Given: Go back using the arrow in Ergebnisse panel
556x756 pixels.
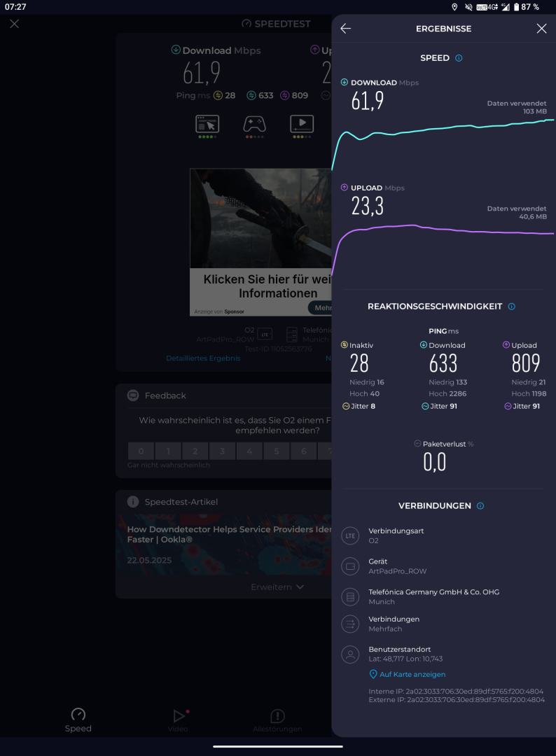Looking at the screenshot, I should coord(346,29).
